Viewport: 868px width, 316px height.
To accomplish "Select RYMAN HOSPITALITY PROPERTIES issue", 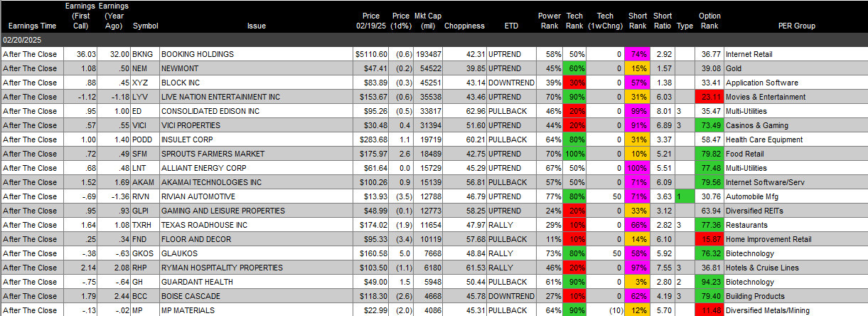I will (223, 268).
